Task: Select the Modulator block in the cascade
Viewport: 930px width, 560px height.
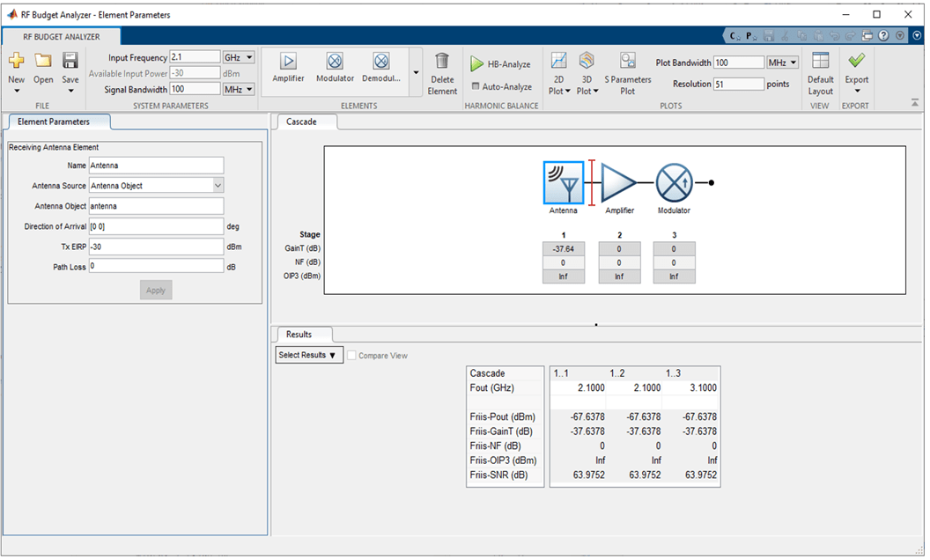Action: pos(675,183)
